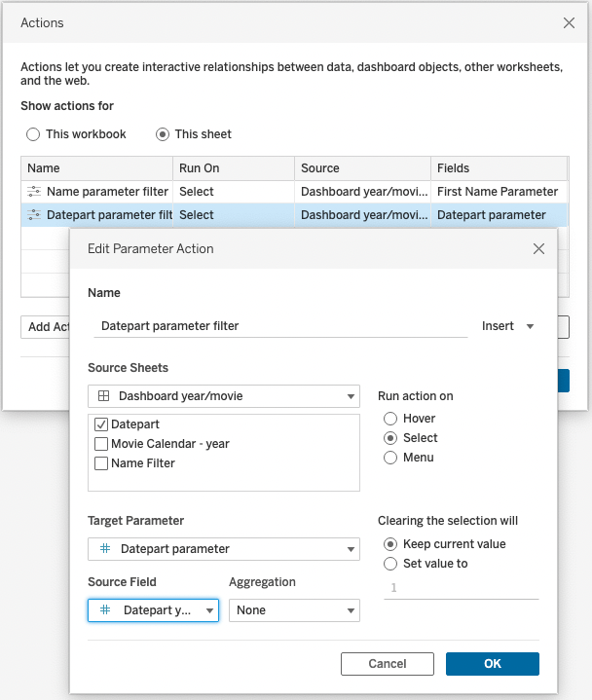Uncheck the Datepart source sheet checkbox
592x700 pixels.
[101, 424]
